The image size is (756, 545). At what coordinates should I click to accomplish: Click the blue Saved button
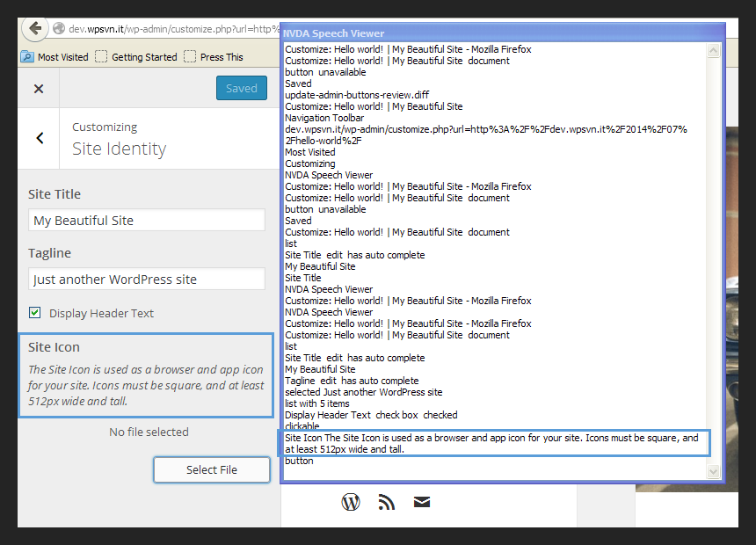tap(242, 88)
